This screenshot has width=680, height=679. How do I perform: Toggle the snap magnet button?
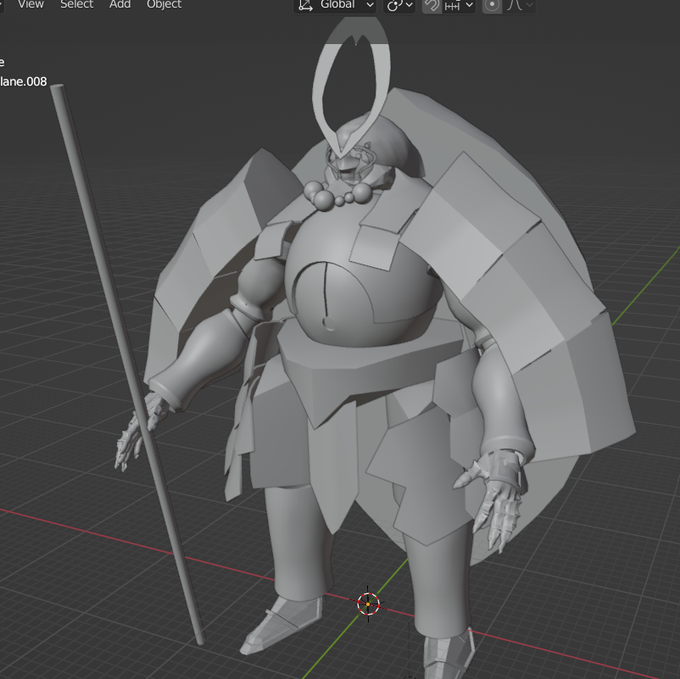[432, 5]
